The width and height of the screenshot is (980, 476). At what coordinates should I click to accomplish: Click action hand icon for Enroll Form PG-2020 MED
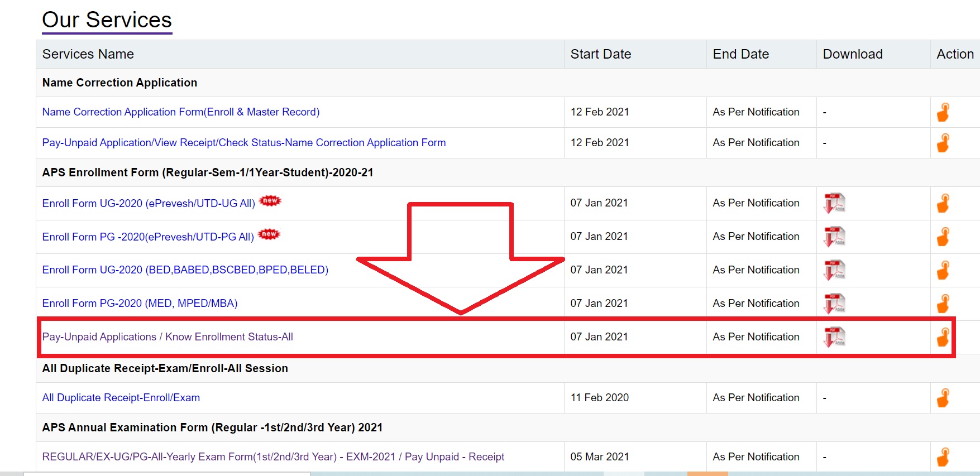coord(943,304)
